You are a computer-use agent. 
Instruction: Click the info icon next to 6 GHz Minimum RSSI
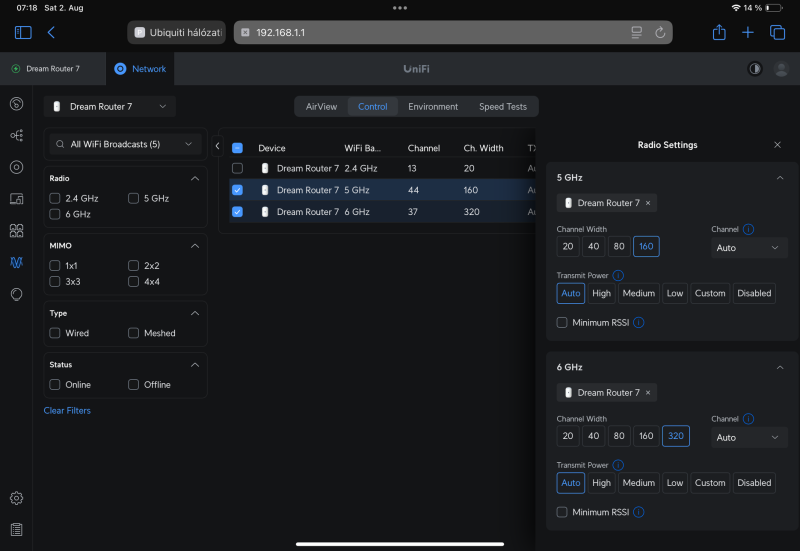[x=638, y=512]
